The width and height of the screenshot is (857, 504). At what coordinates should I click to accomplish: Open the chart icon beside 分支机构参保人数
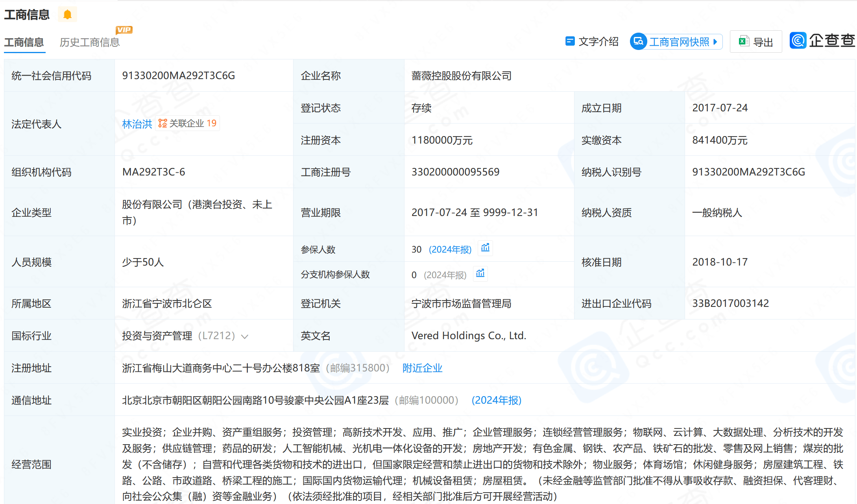(480, 273)
